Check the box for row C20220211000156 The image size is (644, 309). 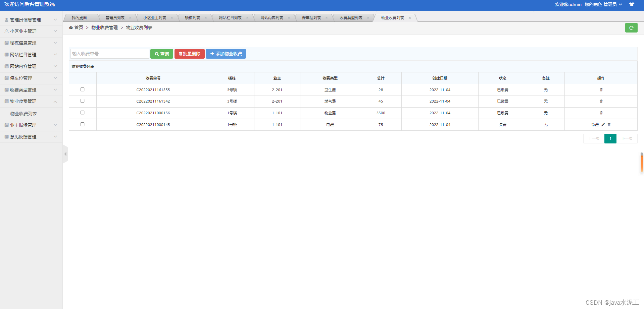(x=82, y=113)
